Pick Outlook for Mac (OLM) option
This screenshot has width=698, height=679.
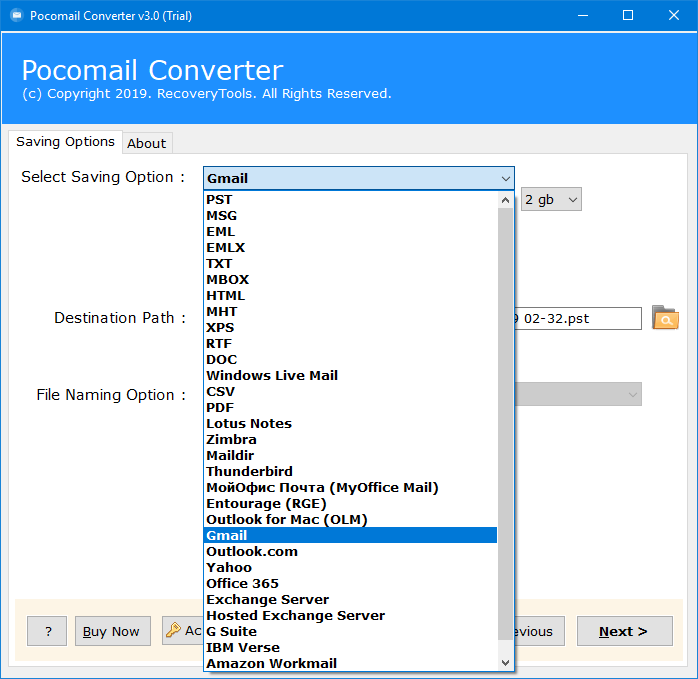coord(350,520)
